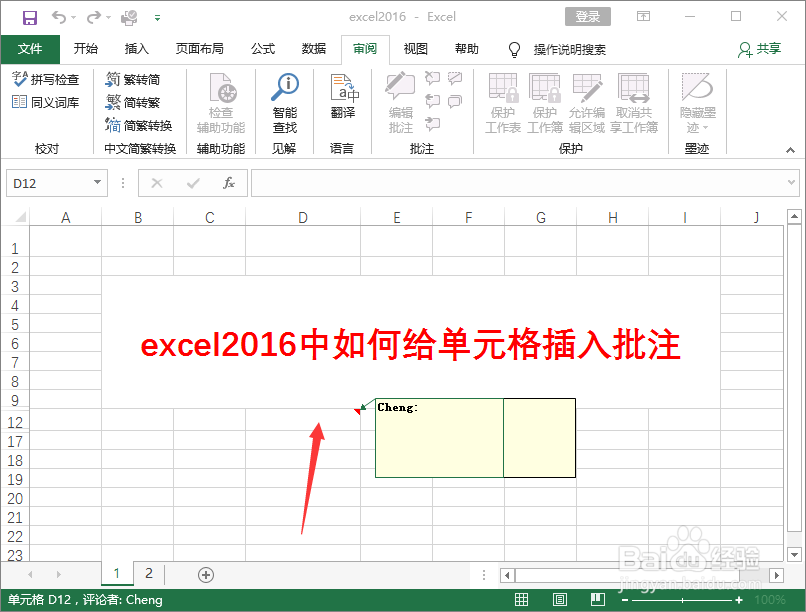This screenshot has height=612, width=806.
Task: Click the Insert Function fx icon
Action: 232,183
